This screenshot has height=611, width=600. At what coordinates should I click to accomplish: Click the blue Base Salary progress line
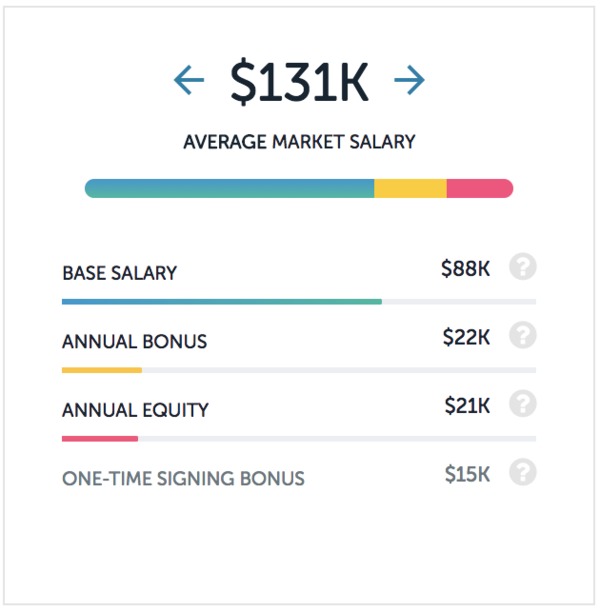tap(222, 302)
